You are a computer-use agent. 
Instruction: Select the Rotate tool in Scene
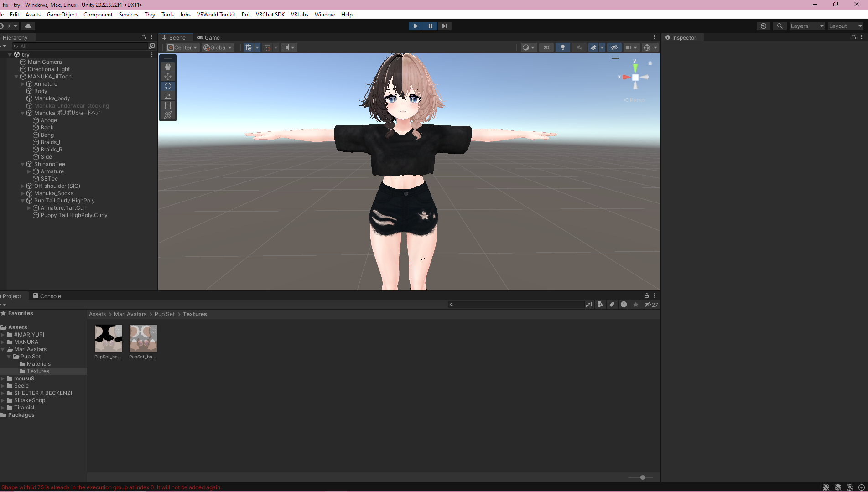coord(168,86)
